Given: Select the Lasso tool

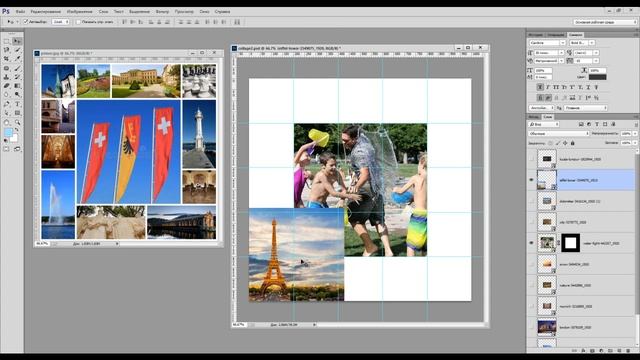Looking at the screenshot, I should (7, 50).
